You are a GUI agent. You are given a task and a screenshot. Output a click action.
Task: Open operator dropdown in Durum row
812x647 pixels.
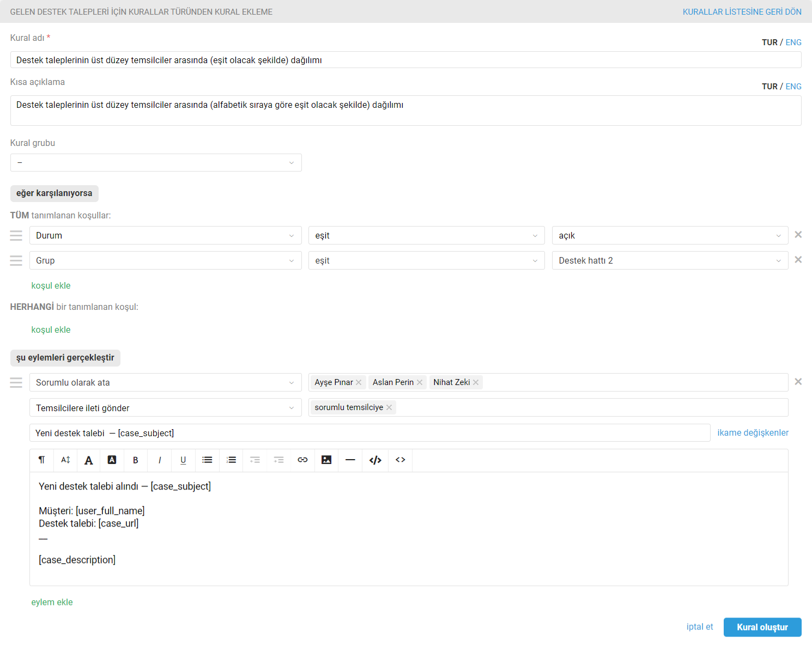coord(427,235)
